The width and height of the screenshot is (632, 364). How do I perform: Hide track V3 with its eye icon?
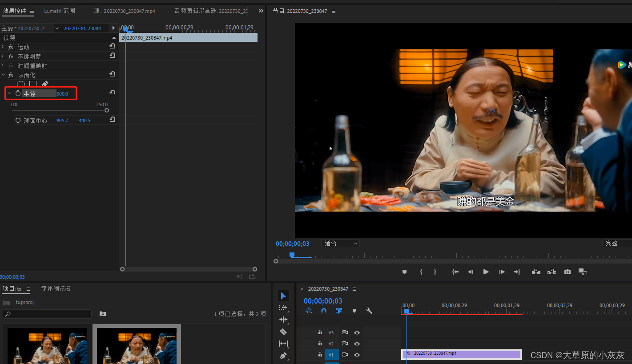pos(357,332)
